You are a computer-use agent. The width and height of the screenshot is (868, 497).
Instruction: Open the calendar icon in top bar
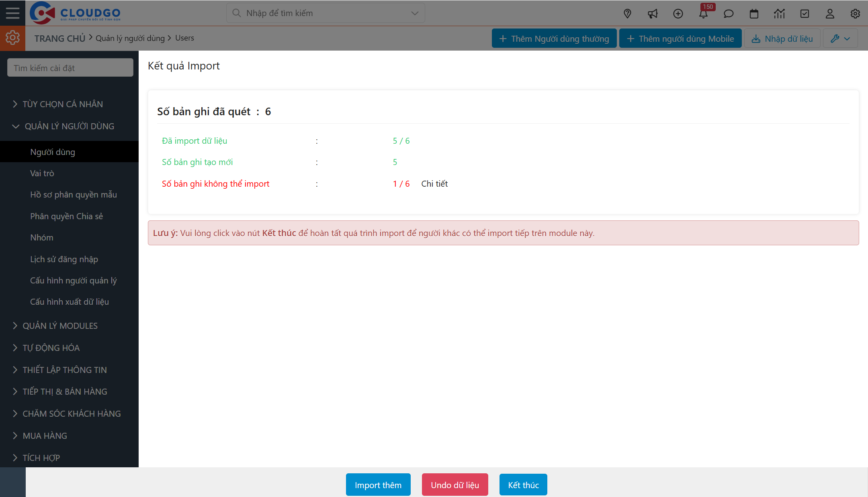point(754,13)
